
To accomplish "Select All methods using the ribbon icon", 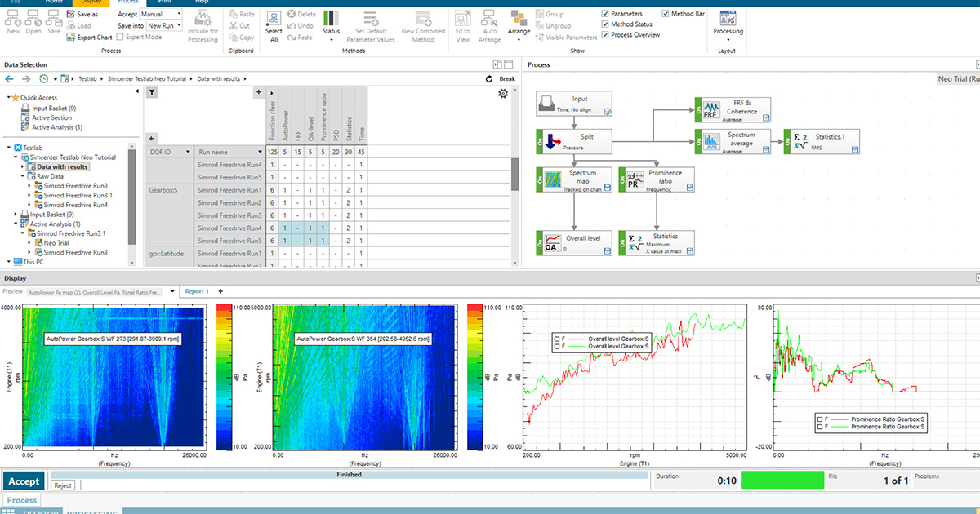I will coord(274,24).
